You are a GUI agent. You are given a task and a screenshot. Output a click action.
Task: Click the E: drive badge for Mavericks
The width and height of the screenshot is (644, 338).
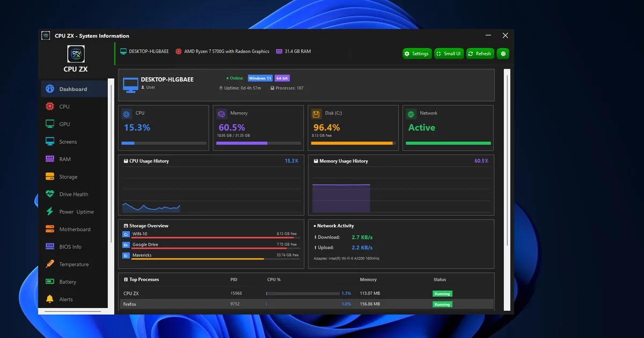pos(126,255)
